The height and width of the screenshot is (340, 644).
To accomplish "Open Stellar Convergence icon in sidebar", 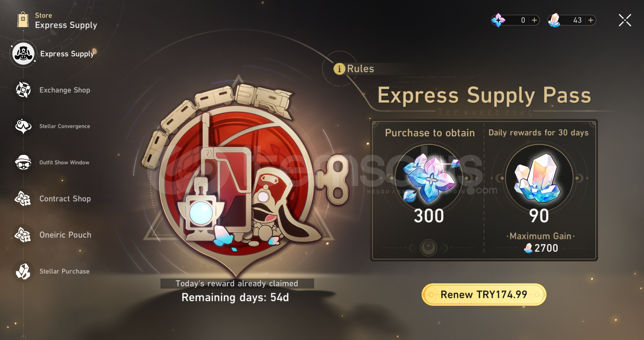I will (23, 126).
